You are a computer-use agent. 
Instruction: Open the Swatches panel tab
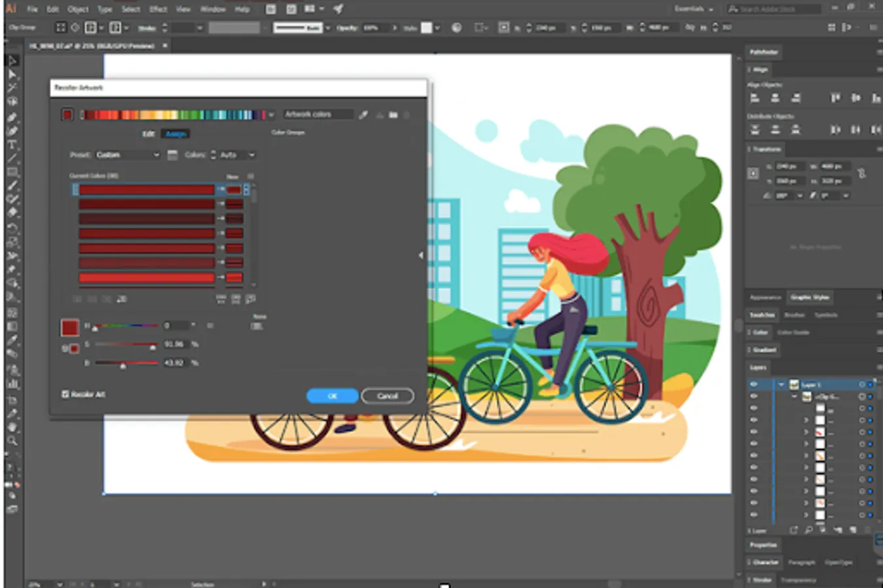[762, 315]
